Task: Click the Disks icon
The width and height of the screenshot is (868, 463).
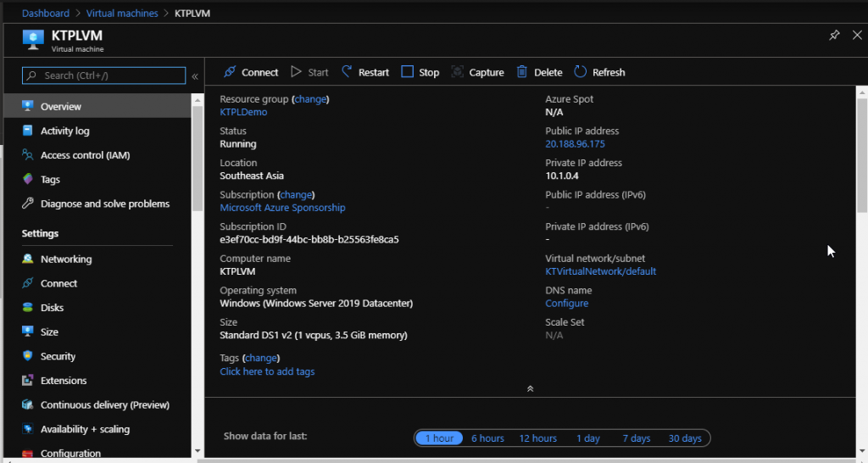Action: pyautogui.click(x=28, y=307)
